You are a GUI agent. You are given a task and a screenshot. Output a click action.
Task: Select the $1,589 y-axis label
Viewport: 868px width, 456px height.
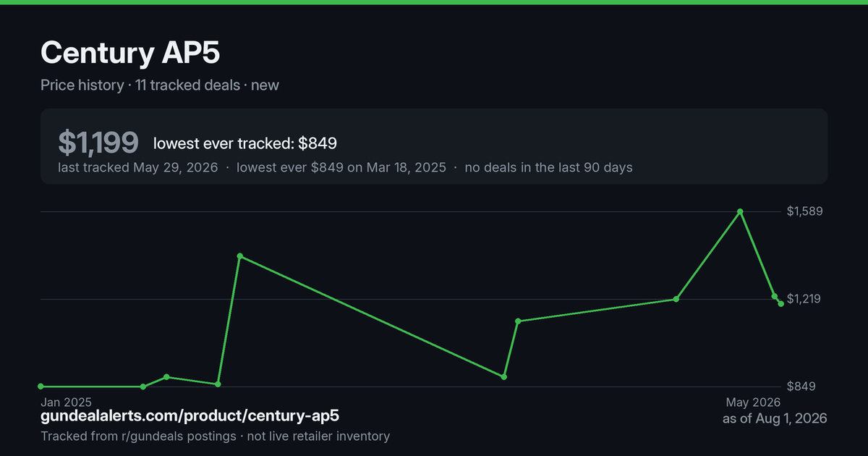[806, 211]
